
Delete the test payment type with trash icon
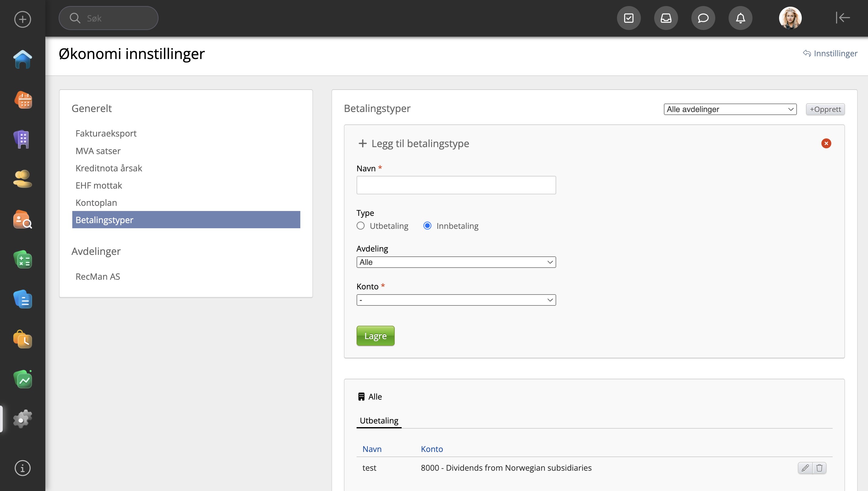(819, 468)
